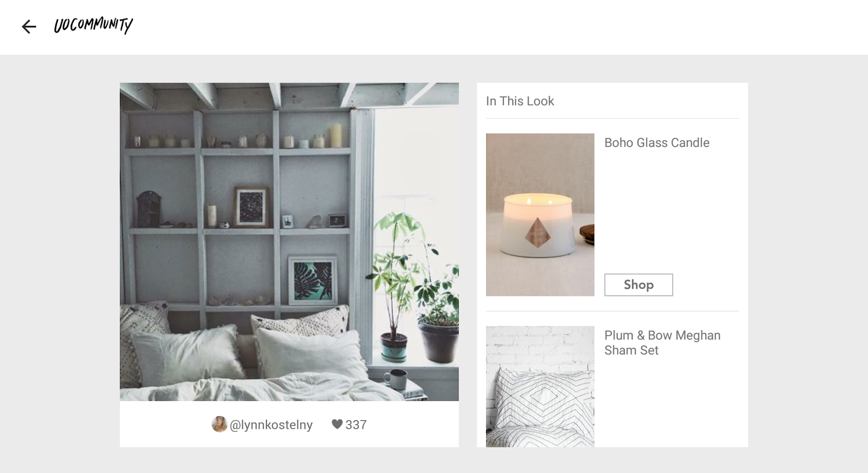Click the palm leaf framed print in the photo
868x473 pixels.
pyautogui.click(x=313, y=281)
